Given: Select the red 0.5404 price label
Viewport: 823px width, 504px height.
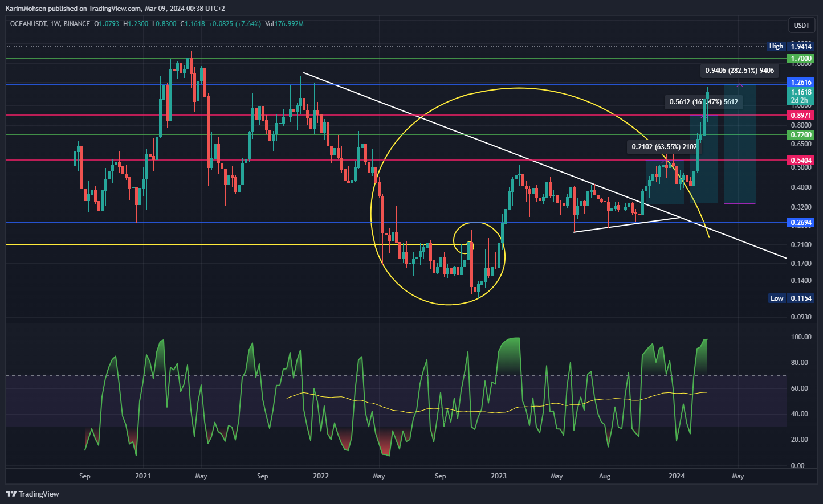Looking at the screenshot, I should [801, 161].
